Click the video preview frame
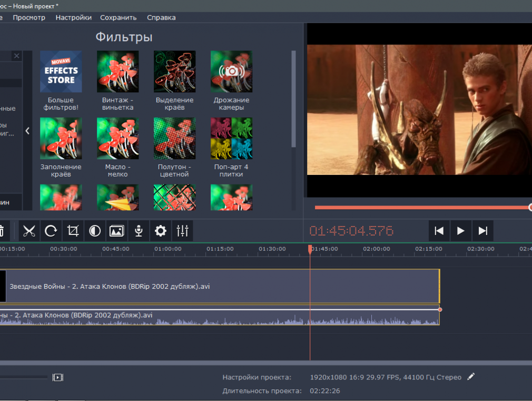This screenshot has height=401, width=532. point(419,110)
